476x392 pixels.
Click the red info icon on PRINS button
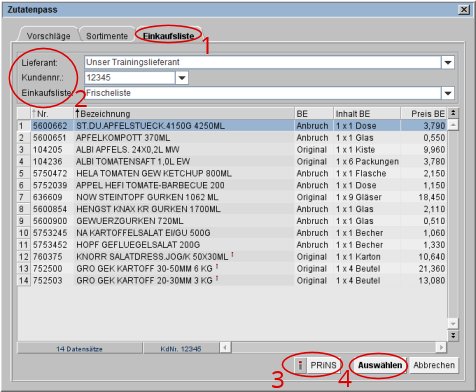(300, 365)
